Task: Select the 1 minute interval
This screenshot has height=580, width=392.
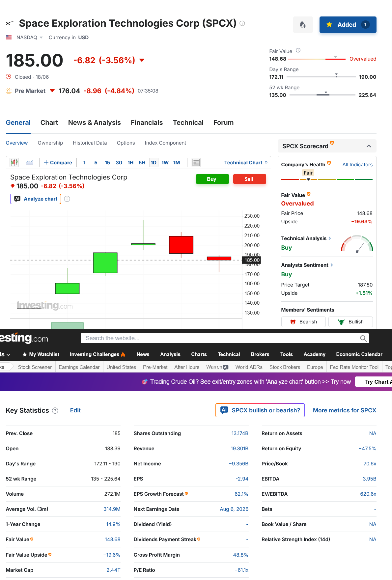Action: pos(84,162)
